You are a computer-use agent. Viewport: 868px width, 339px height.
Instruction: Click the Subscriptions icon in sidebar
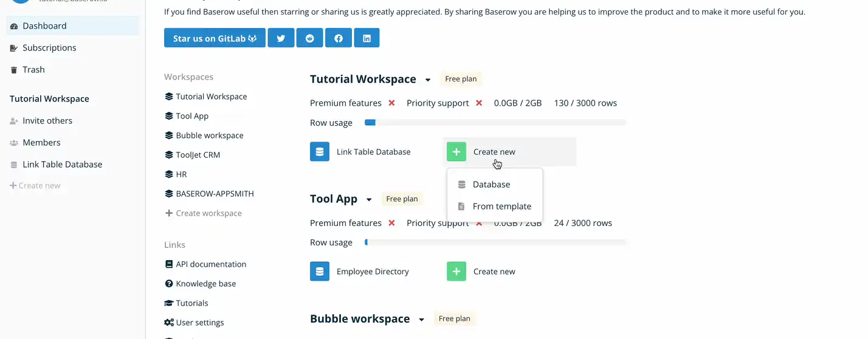(14, 48)
